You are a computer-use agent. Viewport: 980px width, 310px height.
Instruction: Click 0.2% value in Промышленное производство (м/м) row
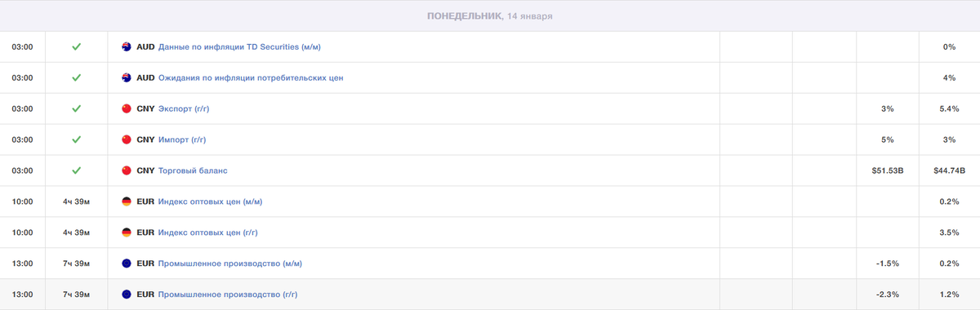point(949,264)
